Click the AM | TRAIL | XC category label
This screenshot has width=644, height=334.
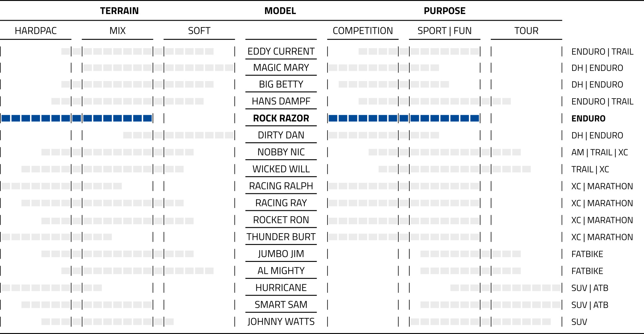(600, 152)
